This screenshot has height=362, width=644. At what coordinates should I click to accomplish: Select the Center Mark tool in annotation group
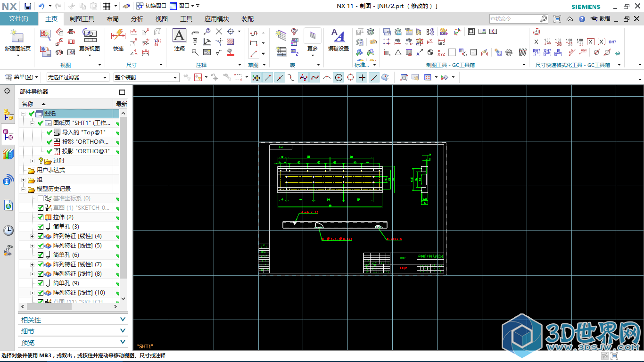click(231, 32)
